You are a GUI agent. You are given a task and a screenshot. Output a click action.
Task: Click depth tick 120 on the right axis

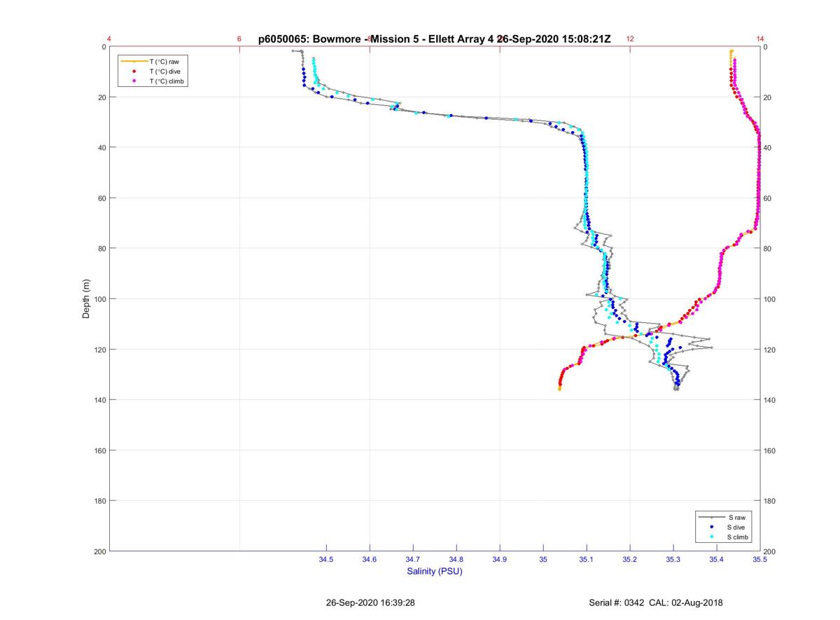coord(770,350)
